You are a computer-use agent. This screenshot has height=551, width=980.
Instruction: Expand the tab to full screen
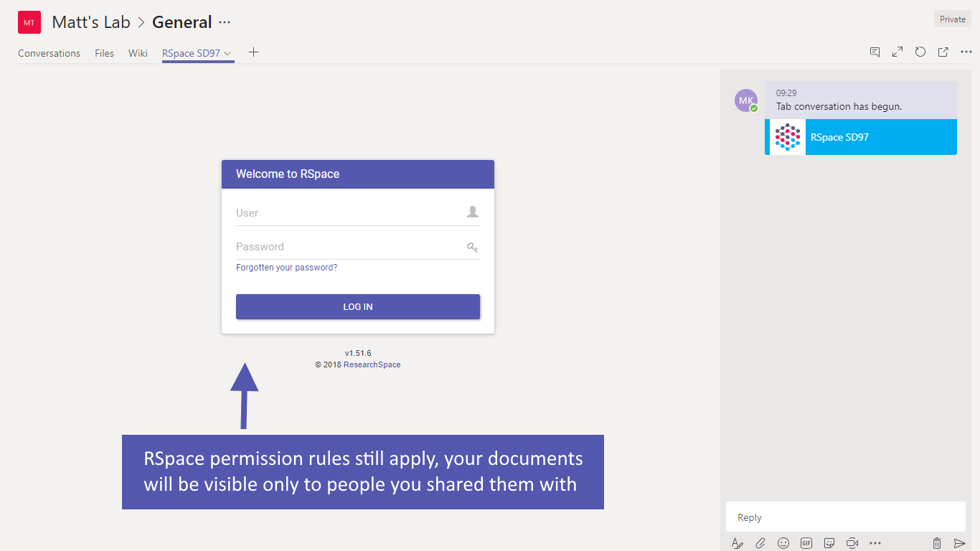897,52
